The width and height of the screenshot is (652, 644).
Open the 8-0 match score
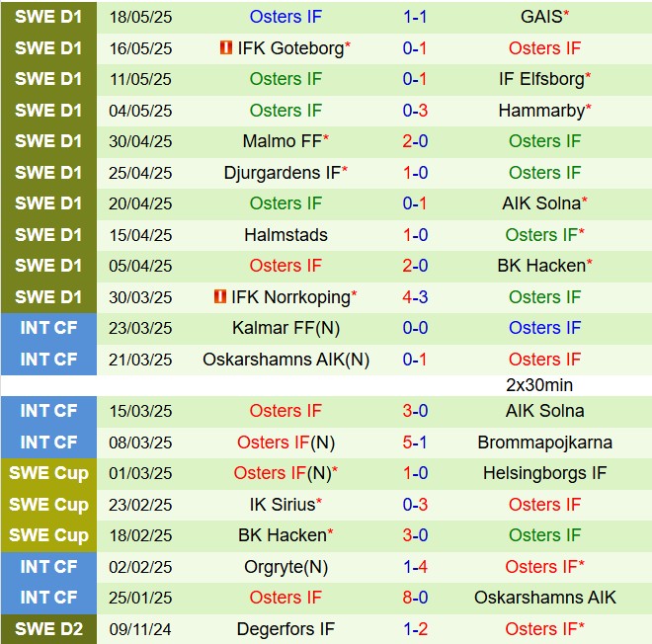tap(415, 598)
